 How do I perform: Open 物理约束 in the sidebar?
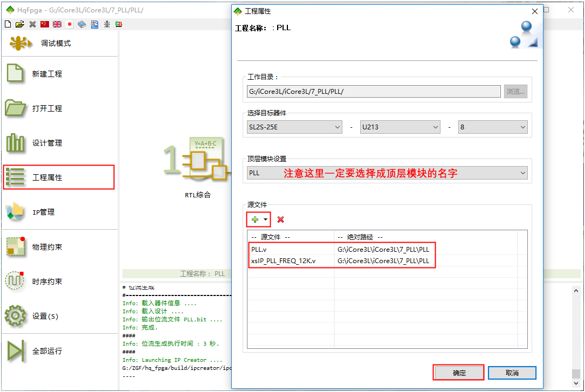[x=47, y=247]
